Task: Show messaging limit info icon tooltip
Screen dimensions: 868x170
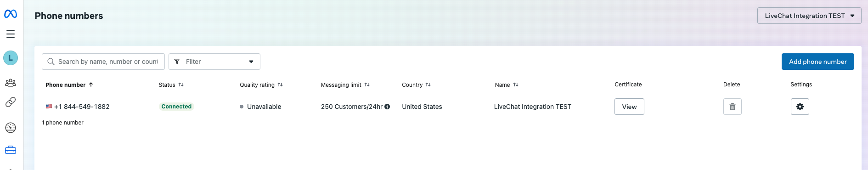Action: click(x=387, y=107)
